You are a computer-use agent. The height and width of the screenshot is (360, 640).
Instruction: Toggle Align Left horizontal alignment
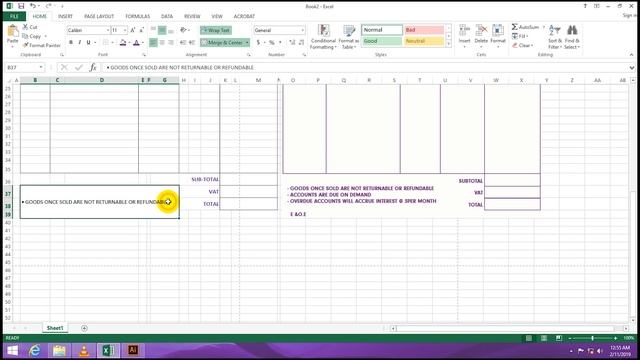tap(153, 42)
